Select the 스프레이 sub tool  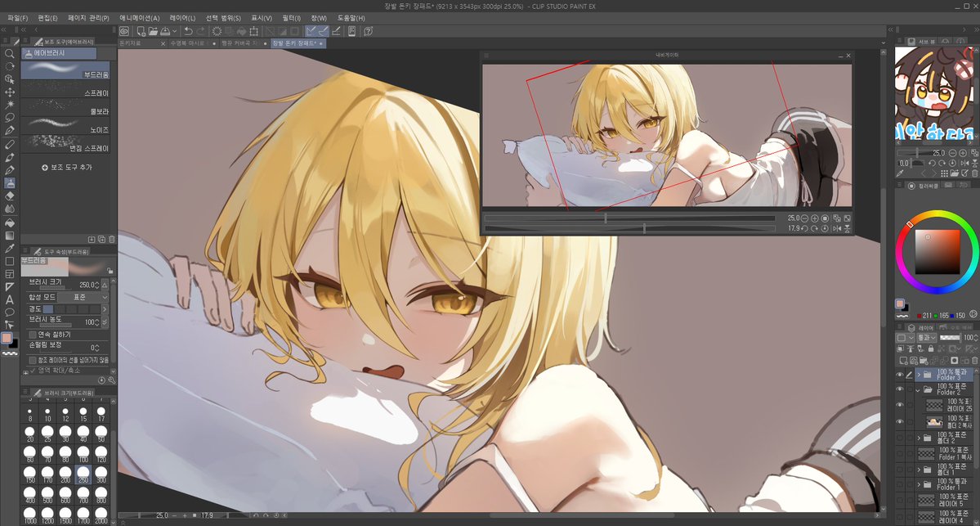(65, 89)
